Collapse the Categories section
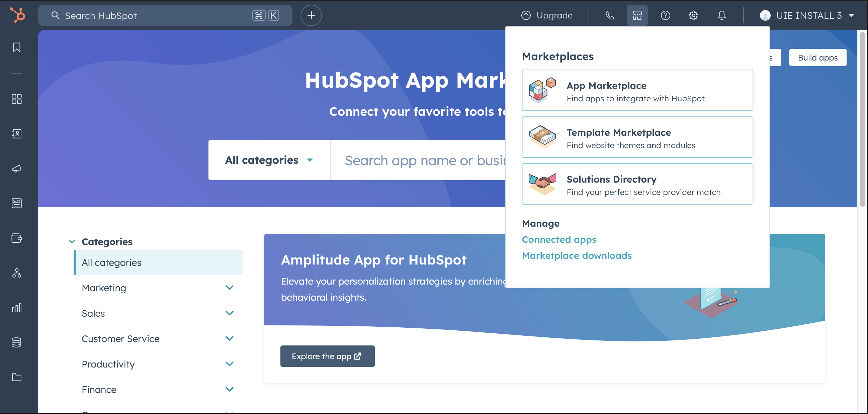The height and width of the screenshot is (414, 868). [x=72, y=241]
